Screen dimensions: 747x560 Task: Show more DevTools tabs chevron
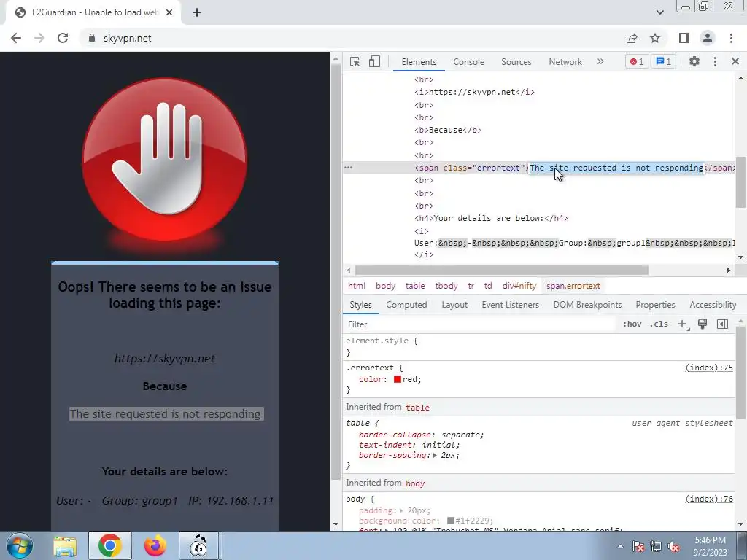coord(600,61)
